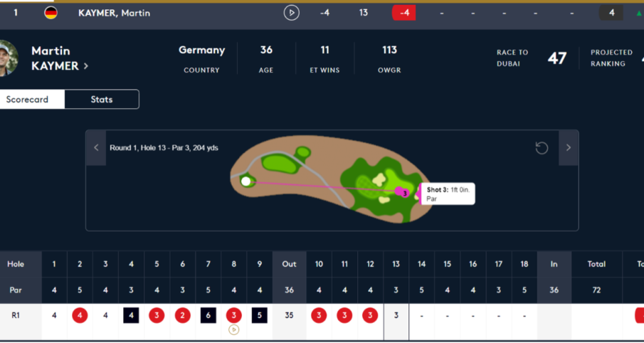Click KAYMER, Martin name in leaderboard row
This screenshot has width=644, height=343.
[114, 13]
